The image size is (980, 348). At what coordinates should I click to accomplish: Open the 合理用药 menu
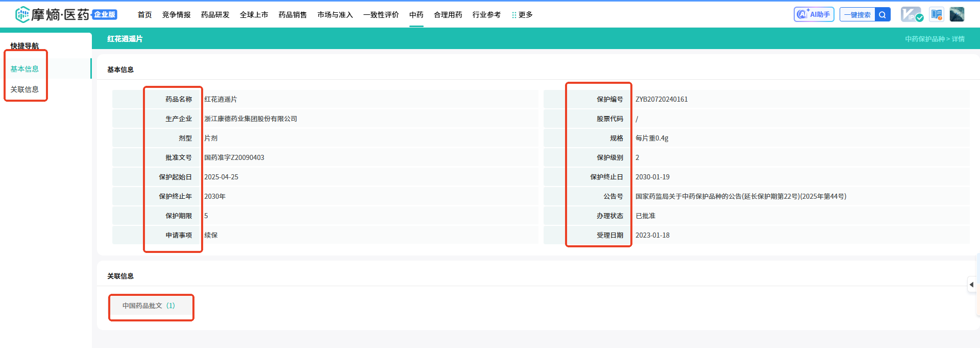448,15
